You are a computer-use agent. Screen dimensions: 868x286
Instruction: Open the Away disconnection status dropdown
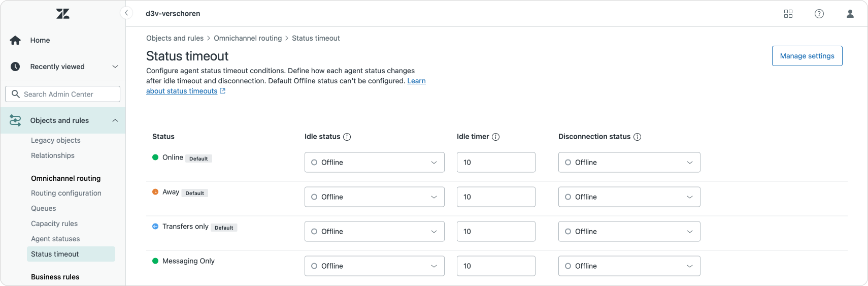coord(629,197)
